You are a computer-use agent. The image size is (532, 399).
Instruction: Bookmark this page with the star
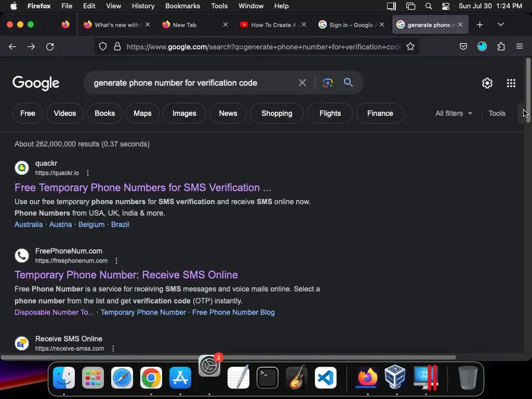(x=410, y=46)
